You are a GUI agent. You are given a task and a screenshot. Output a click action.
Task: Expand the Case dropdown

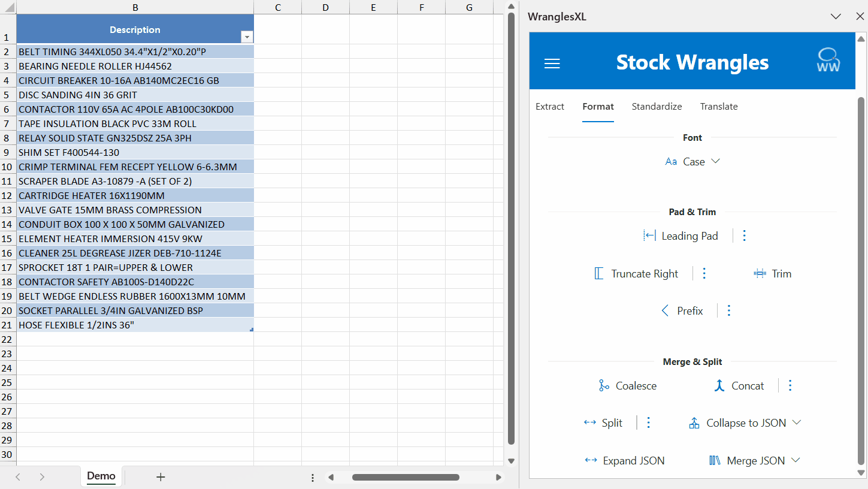coord(715,161)
